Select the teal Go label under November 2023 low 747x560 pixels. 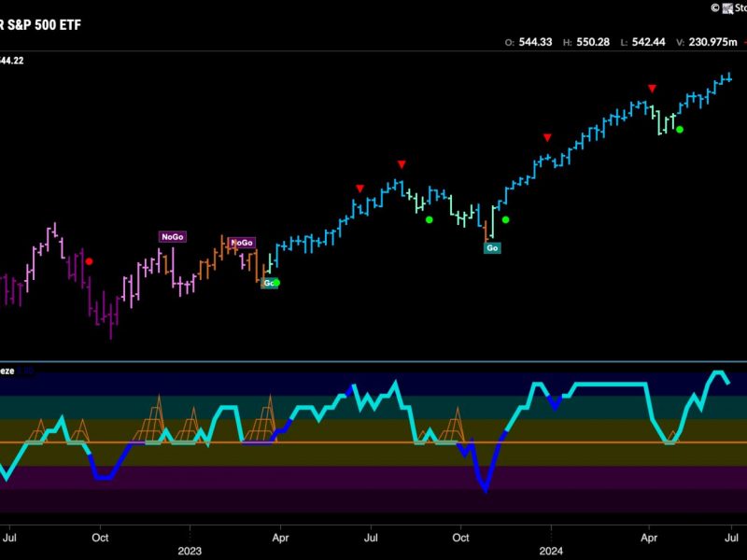click(492, 248)
